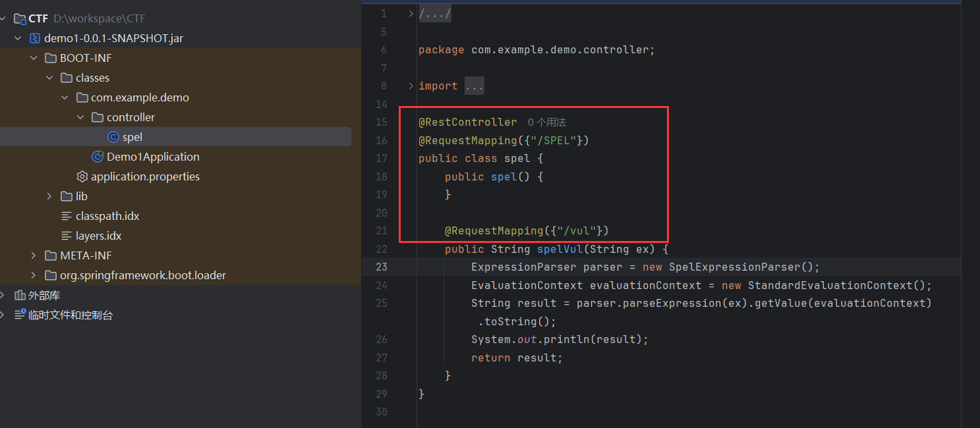Select classpath.idx file
Viewport: 980px width, 428px height.
(107, 216)
